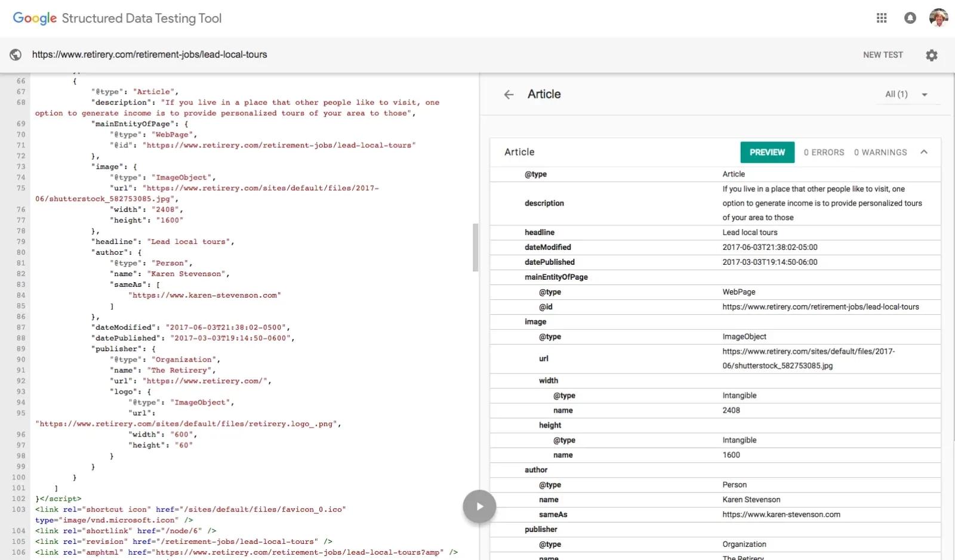The height and width of the screenshot is (560, 955).
Task: Click the Google Structured Data Testing Tool logo
Action: click(x=117, y=18)
